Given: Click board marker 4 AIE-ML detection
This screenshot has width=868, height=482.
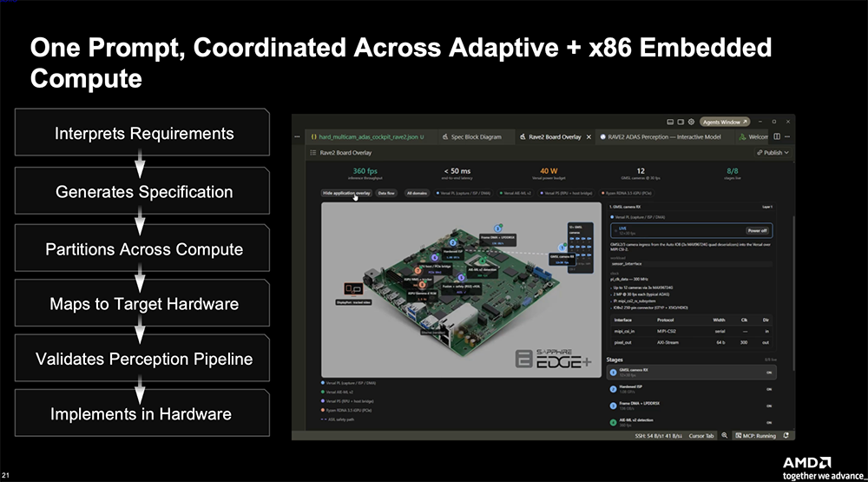Looking at the screenshot, I should pos(482,261).
